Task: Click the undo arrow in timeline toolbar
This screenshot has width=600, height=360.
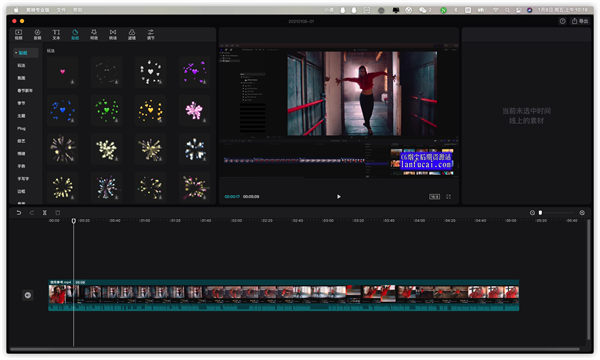Action: [19, 213]
